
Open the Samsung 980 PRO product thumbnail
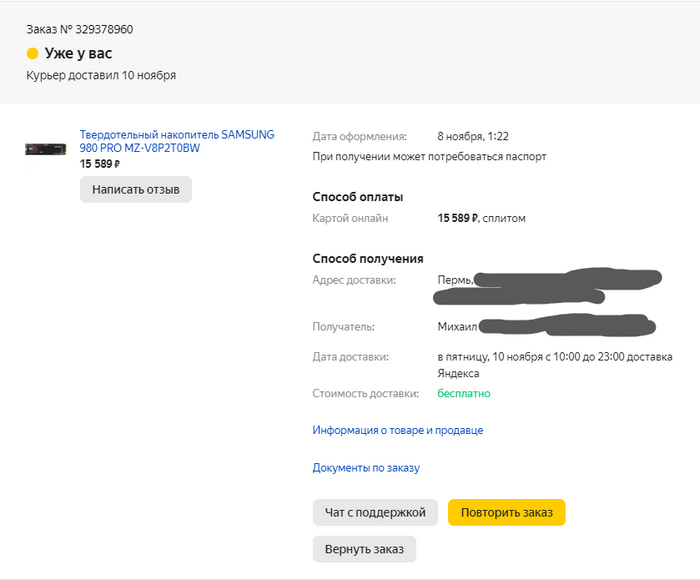45,149
